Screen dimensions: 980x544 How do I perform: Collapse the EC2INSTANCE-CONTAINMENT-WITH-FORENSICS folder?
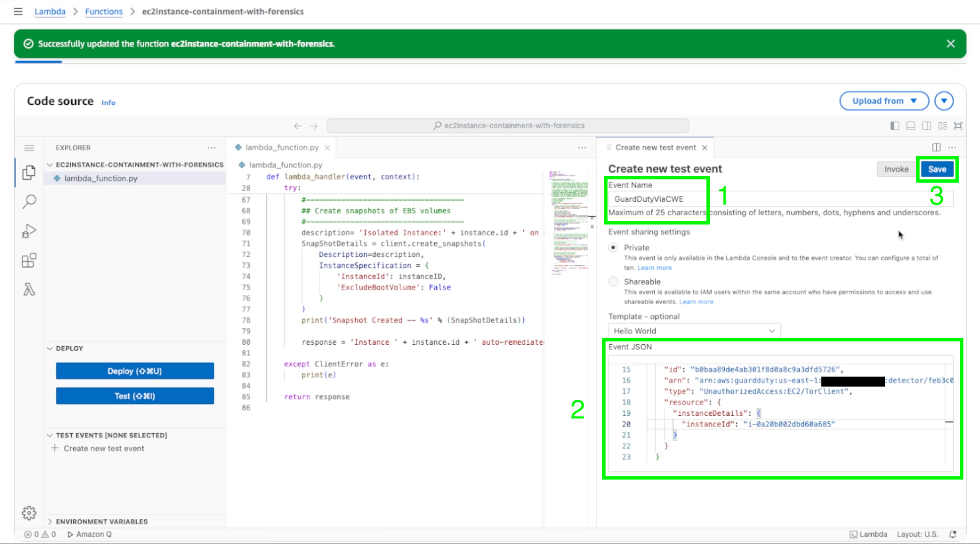click(x=134, y=165)
